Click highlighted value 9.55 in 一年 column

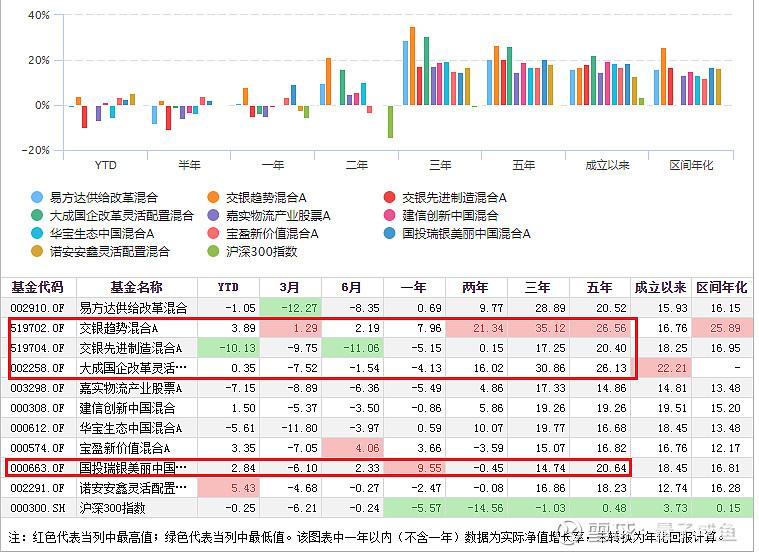pyautogui.click(x=429, y=468)
